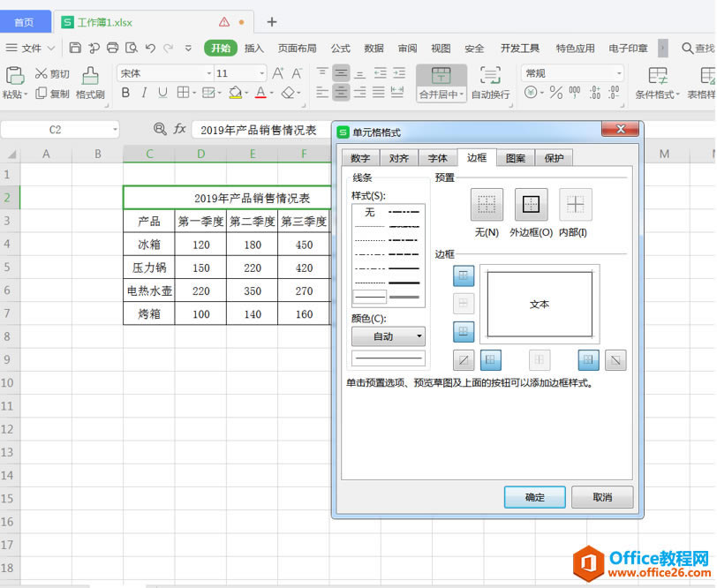717x588 pixels.
Task: Toggle underline formatting U
Action: point(162,93)
